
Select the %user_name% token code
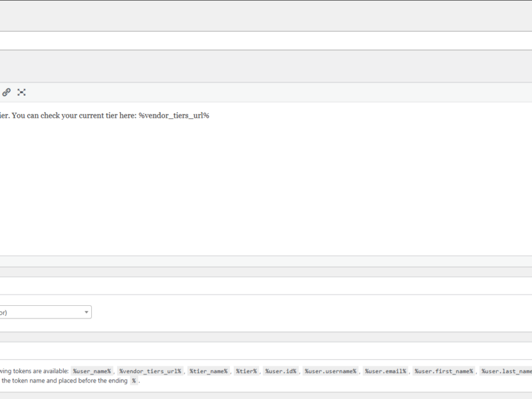click(92, 371)
